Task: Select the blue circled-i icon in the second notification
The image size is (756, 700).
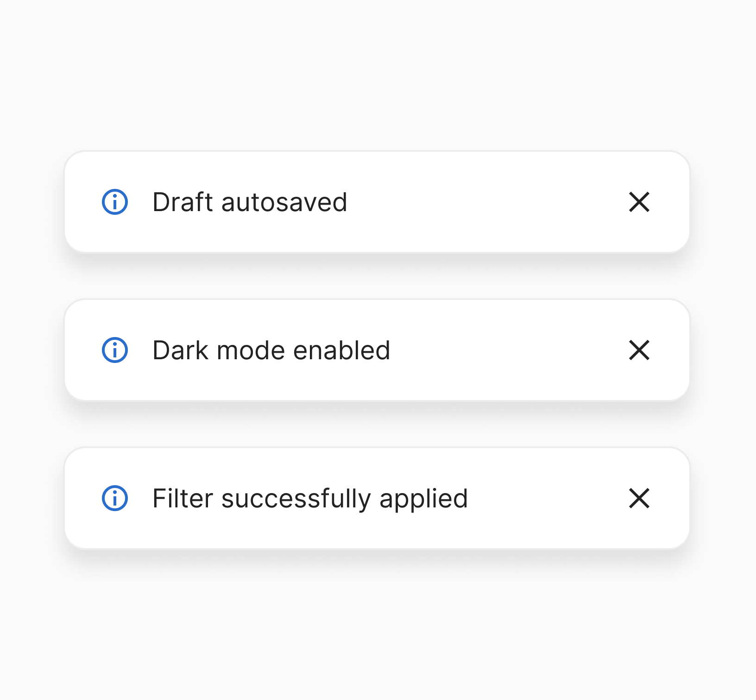Action: click(115, 350)
